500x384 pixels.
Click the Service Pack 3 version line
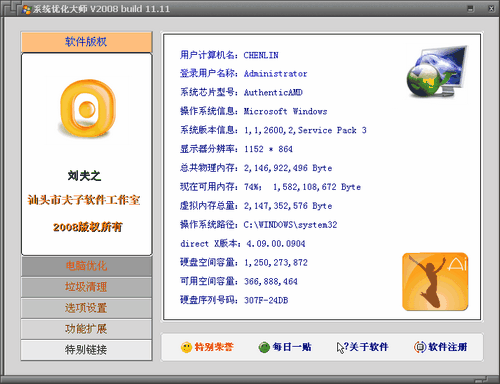[x=305, y=130]
